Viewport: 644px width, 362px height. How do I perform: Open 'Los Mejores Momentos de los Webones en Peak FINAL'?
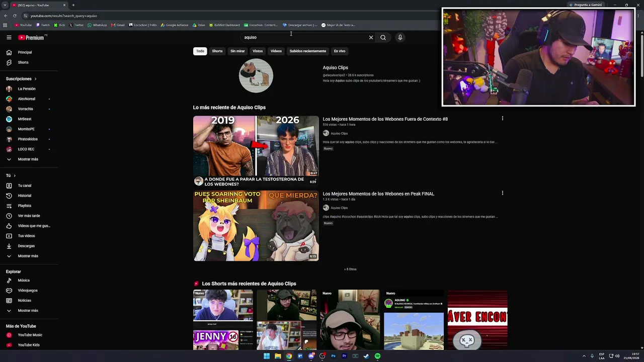[x=378, y=194]
